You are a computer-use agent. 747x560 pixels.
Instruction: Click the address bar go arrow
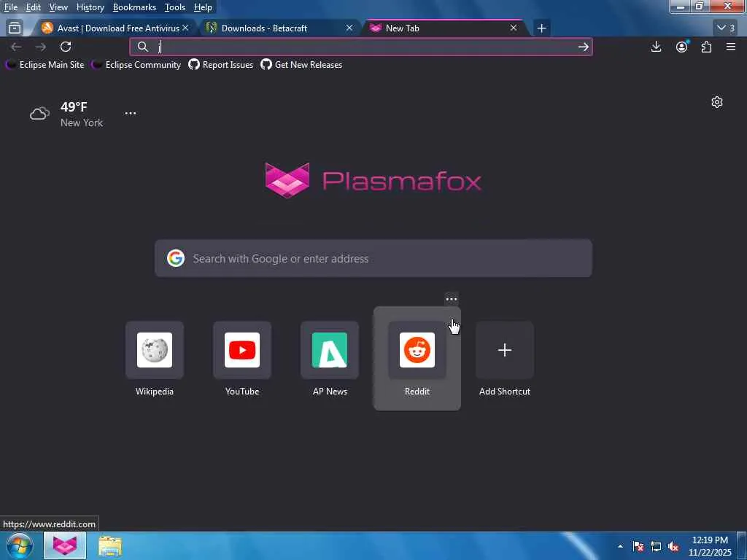(583, 47)
